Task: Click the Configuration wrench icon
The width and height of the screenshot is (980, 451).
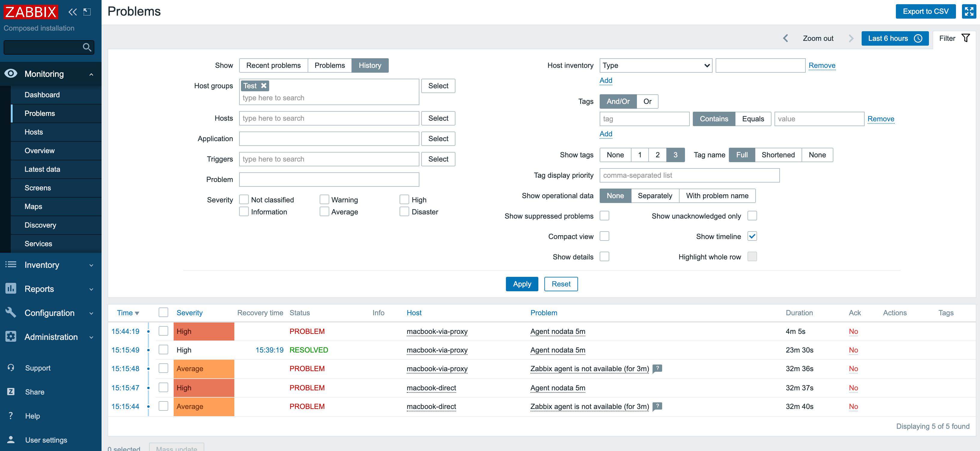Action: [x=11, y=312]
